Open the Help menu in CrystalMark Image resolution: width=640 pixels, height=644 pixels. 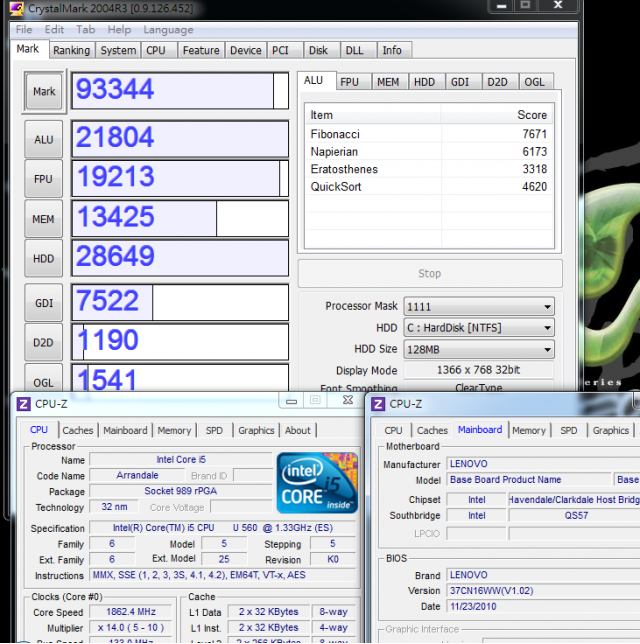coord(119,30)
